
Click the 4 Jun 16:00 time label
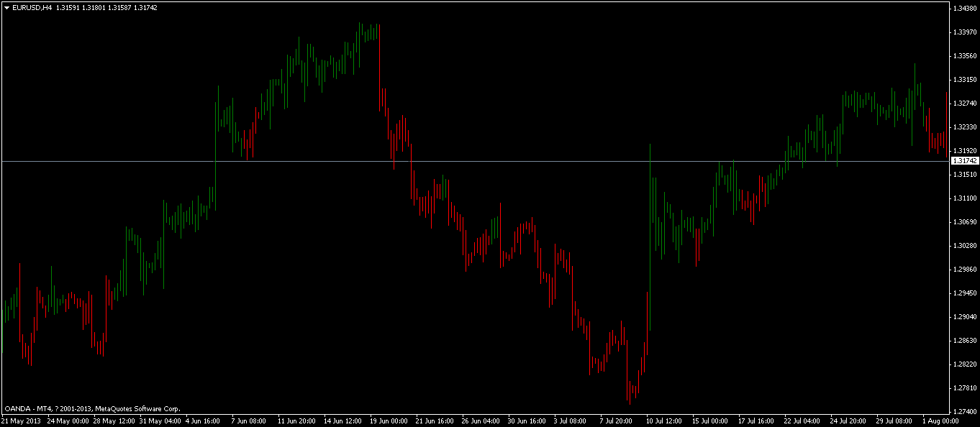click(204, 421)
